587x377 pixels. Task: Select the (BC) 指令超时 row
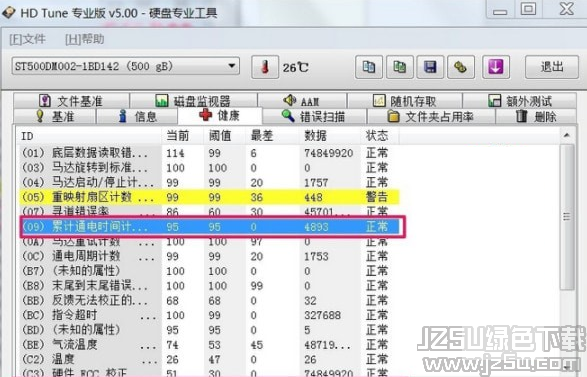point(210,315)
